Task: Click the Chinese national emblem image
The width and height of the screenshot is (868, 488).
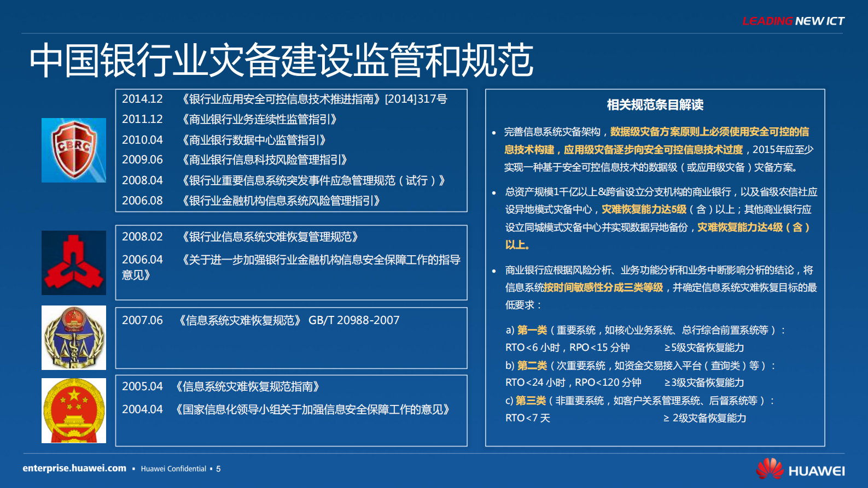Action: [x=74, y=410]
